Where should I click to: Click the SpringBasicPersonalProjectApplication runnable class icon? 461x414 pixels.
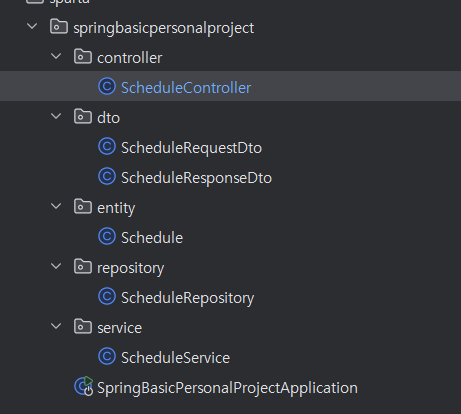coord(84,386)
